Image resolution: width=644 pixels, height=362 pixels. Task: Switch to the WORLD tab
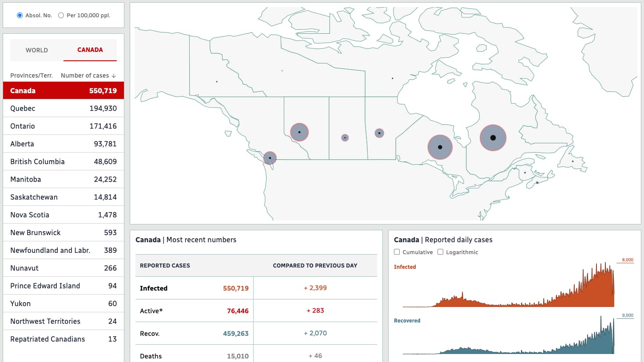(37, 50)
